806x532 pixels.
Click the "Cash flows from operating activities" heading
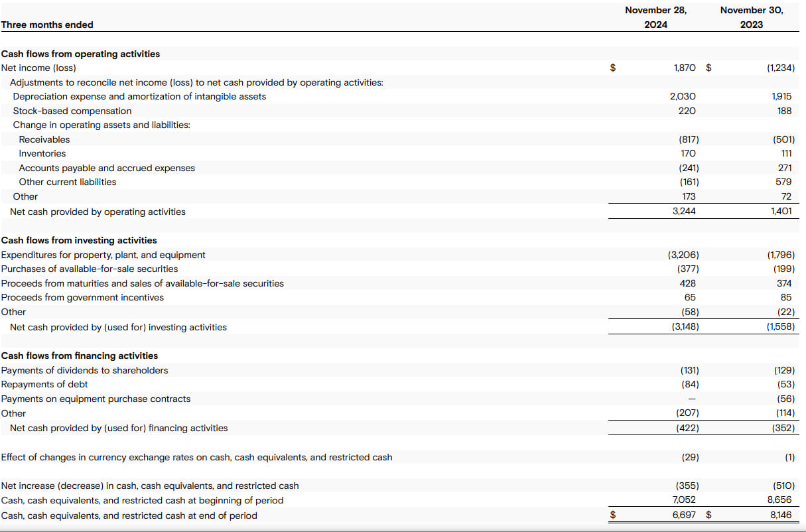80,54
